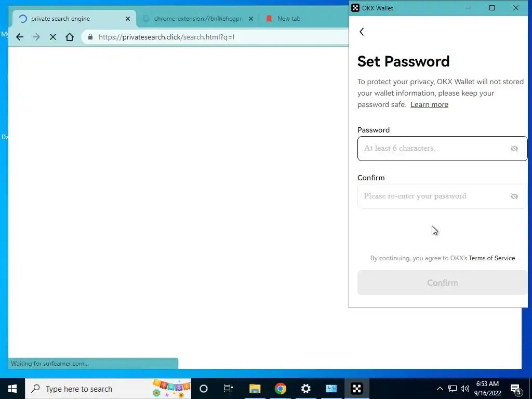Image resolution: width=532 pixels, height=399 pixels.
Task: Click the grey Confirm button
Action: (442, 283)
